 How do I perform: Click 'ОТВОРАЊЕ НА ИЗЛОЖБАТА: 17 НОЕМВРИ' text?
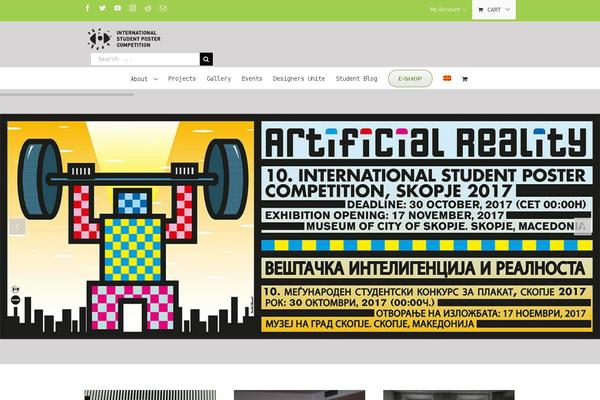click(x=481, y=313)
